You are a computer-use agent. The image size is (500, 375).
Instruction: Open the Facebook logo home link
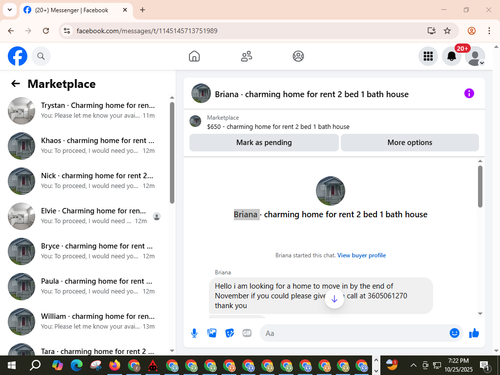pos(17,56)
